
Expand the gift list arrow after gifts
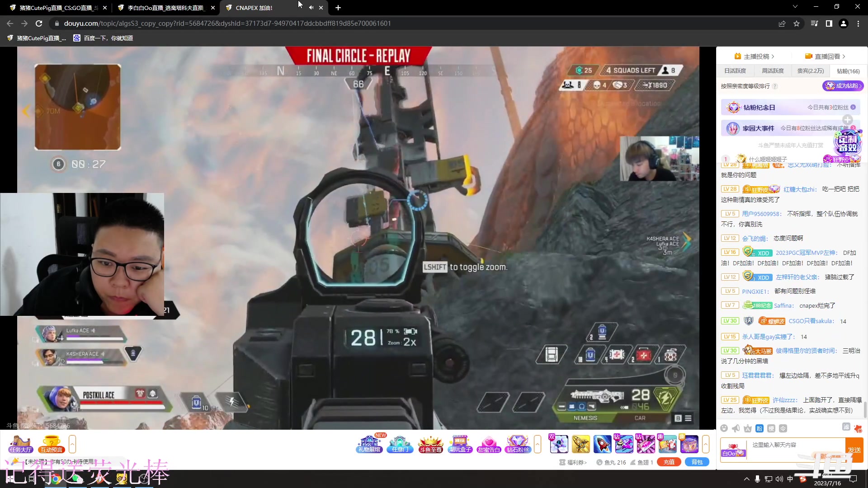pyautogui.click(x=706, y=444)
